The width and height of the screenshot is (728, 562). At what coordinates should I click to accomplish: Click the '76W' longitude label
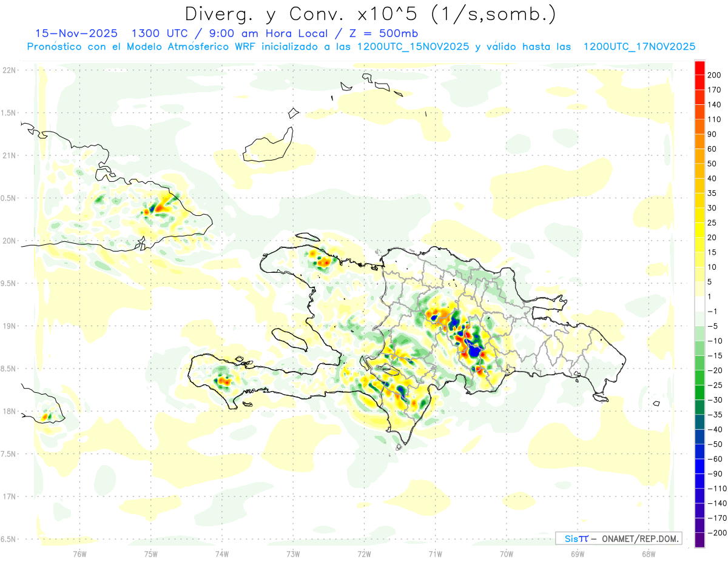point(79,554)
